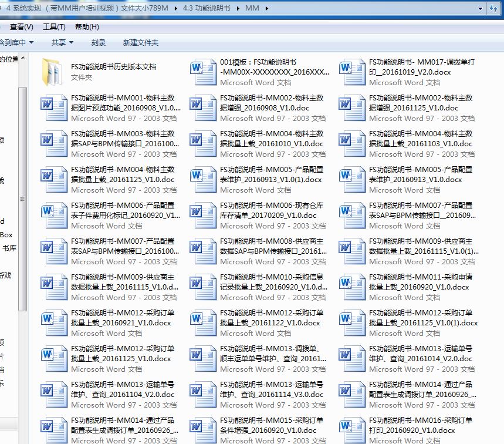Expand arrow after 4 系统实现 breadcrumb
504x444 pixels.
coord(176,8)
